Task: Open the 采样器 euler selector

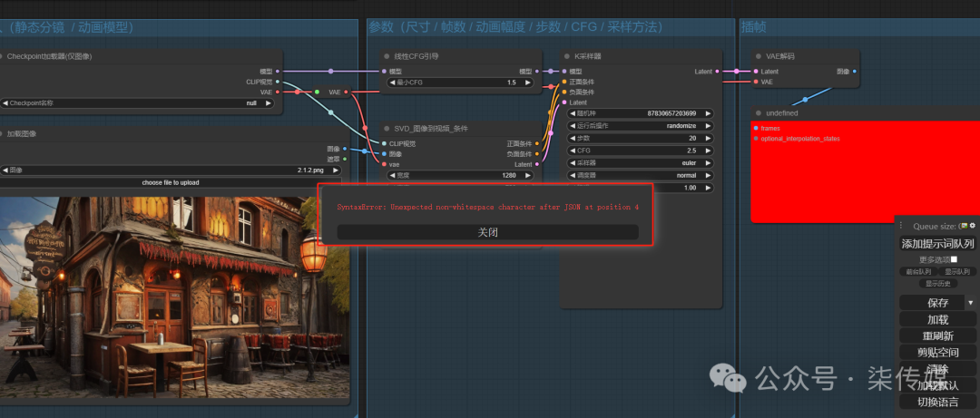Action: pyautogui.click(x=640, y=163)
